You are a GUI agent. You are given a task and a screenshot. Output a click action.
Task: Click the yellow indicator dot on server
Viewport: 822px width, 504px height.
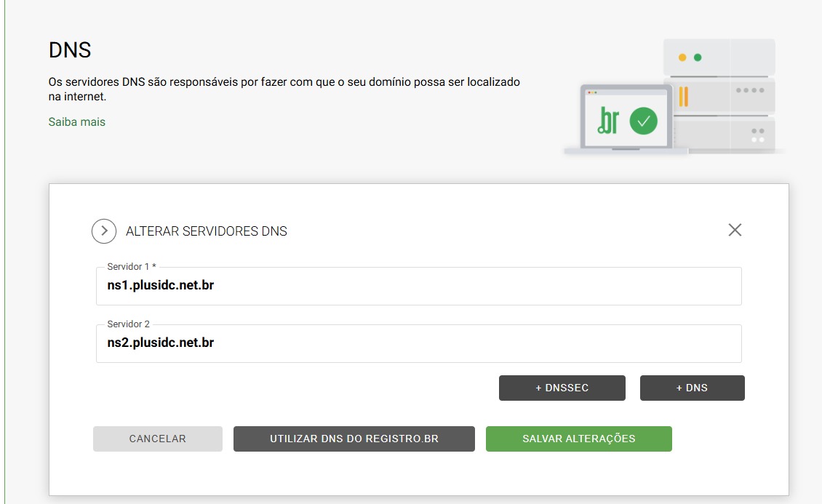pos(682,57)
